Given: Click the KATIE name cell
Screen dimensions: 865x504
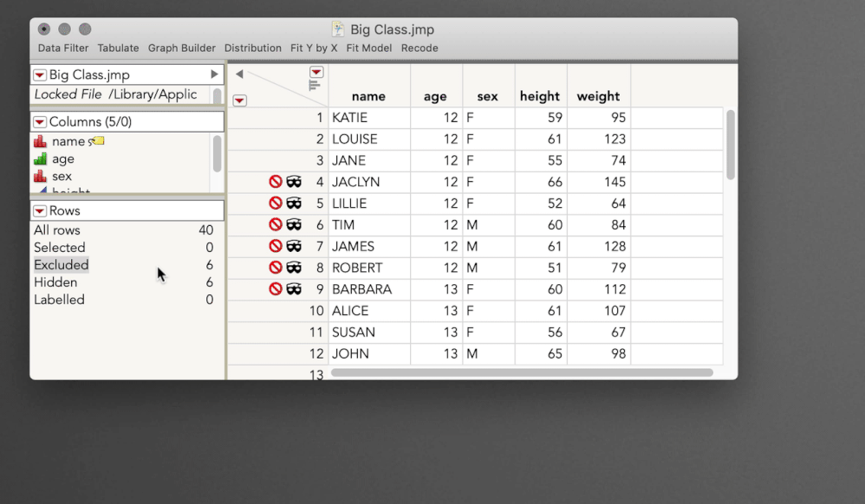Looking at the screenshot, I should [369, 118].
